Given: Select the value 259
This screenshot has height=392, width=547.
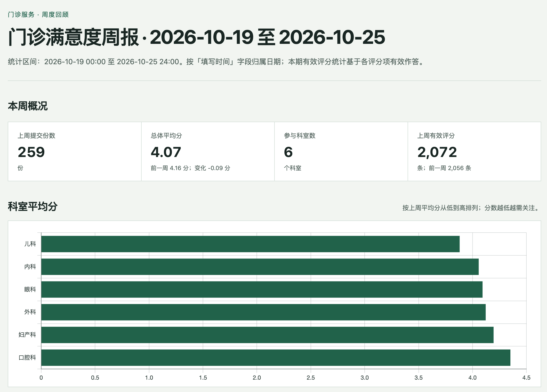Looking at the screenshot, I should click(x=31, y=152).
